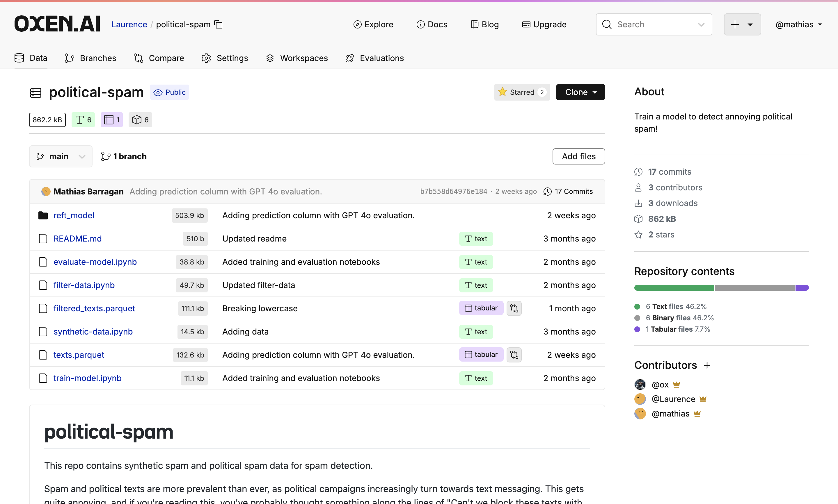This screenshot has height=504, width=838.
Task: Open the Docs menu item
Action: [432, 24]
